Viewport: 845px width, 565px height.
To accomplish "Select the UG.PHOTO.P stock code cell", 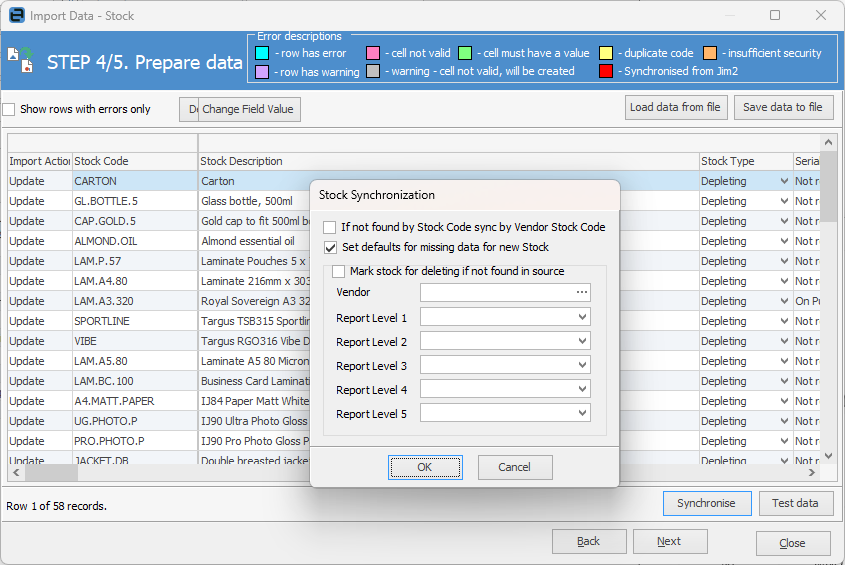I will (x=135, y=421).
